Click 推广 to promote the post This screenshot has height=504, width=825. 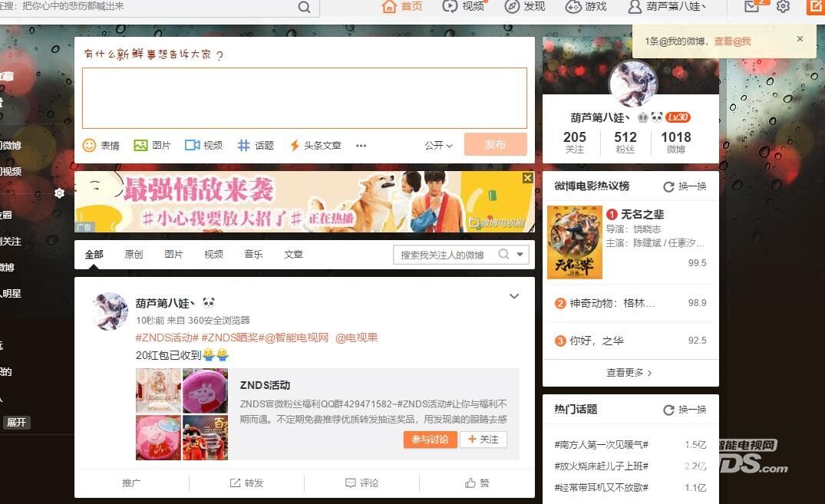coord(131,483)
